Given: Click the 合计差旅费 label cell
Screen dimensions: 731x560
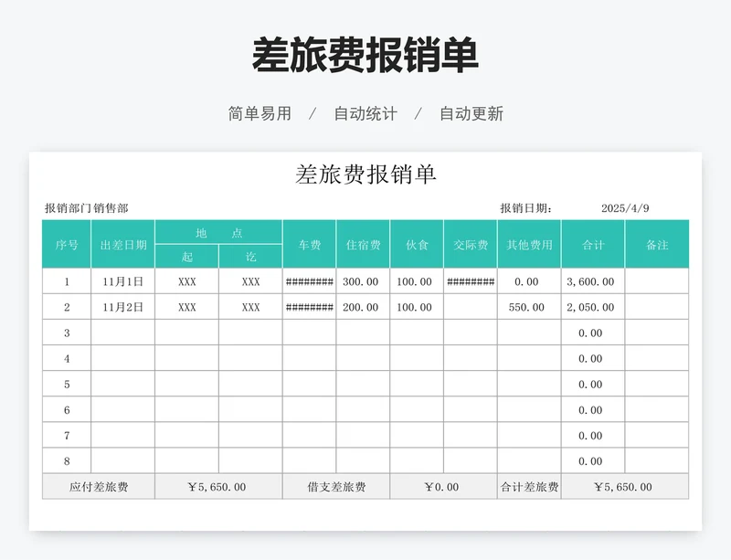Looking at the screenshot, I should [529, 486].
